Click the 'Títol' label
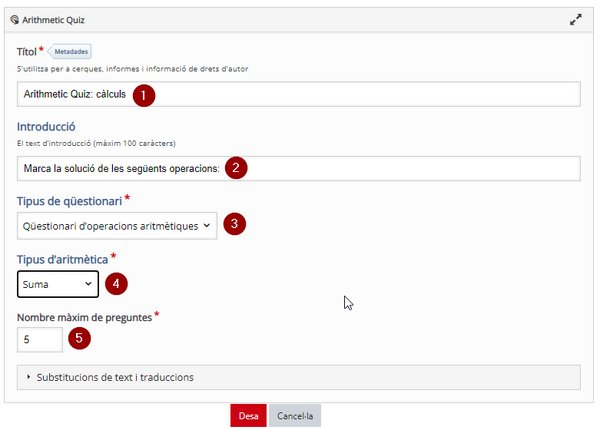Screen dimensions: 600x430 coord(26,52)
